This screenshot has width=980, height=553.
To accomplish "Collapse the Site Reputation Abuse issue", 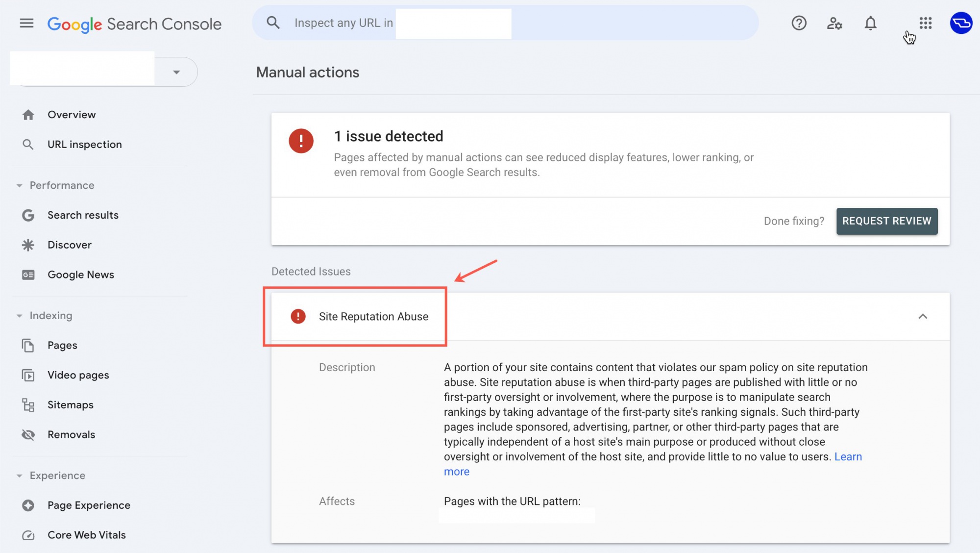I will 922,316.
